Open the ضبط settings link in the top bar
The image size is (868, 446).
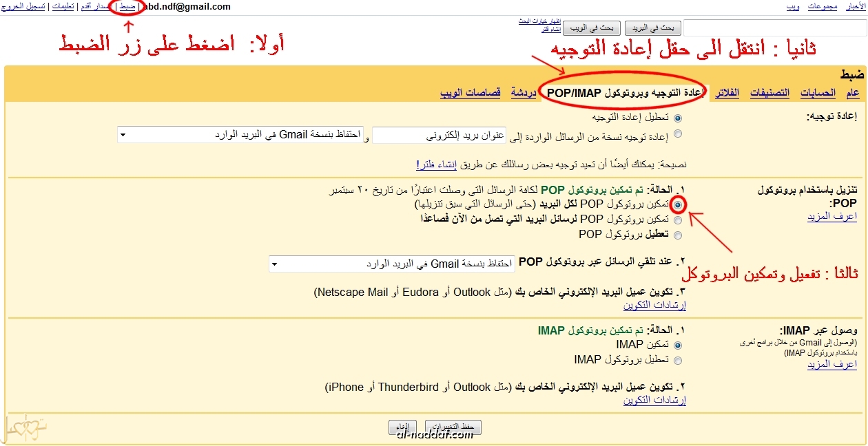coord(127,7)
